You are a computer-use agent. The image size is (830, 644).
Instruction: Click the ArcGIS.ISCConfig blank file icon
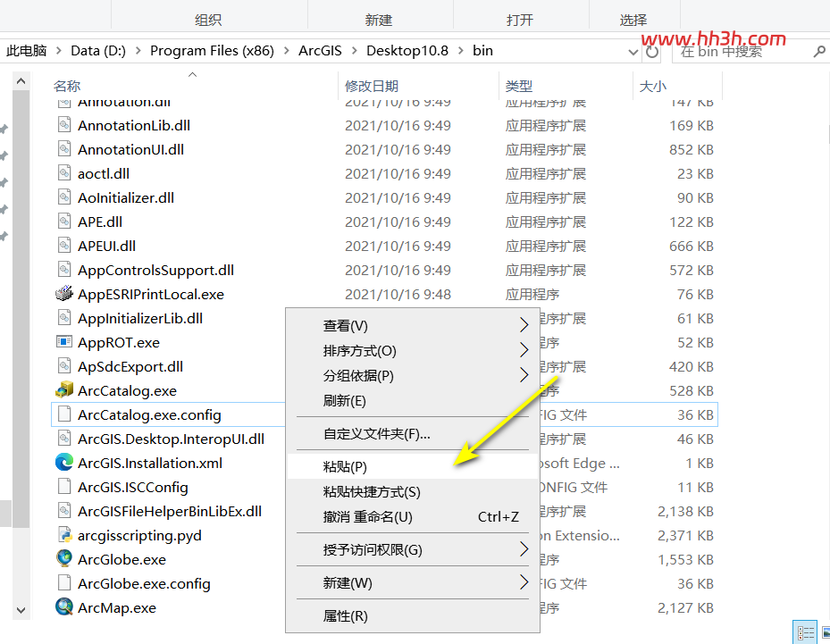64,486
